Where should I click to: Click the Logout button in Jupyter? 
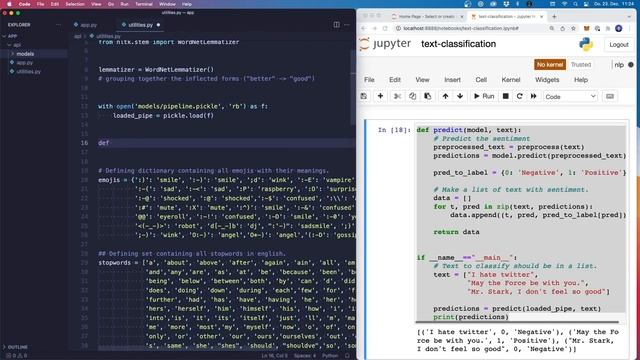tap(619, 44)
